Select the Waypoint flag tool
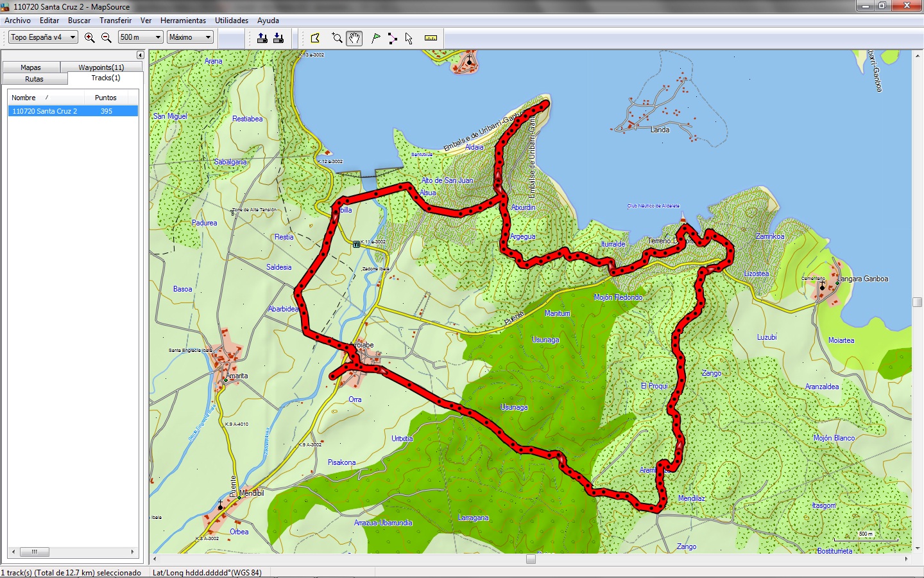 coord(376,38)
